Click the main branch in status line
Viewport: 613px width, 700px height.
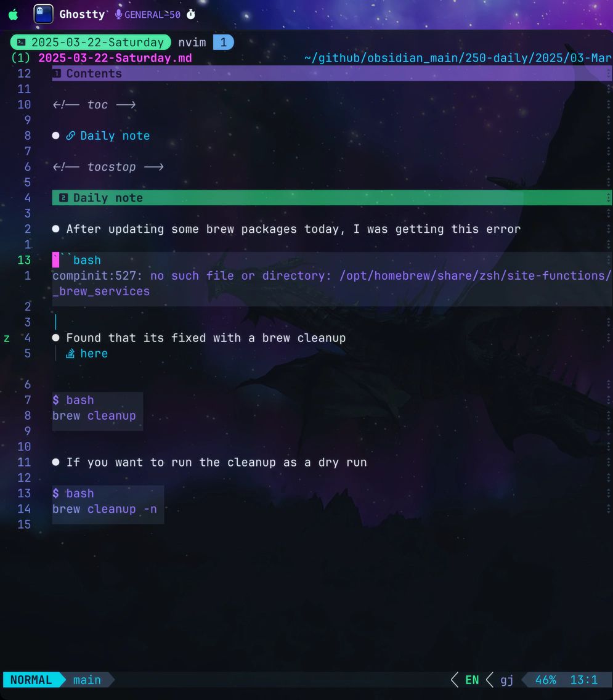pos(87,680)
